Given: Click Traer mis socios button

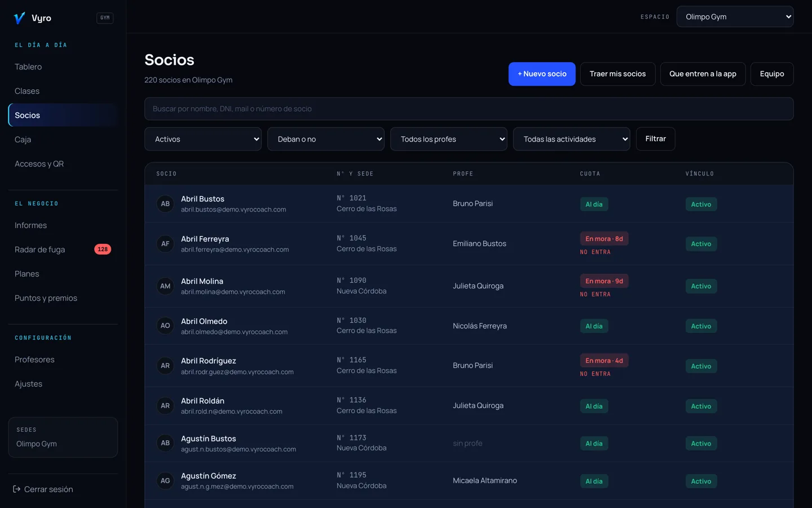Looking at the screenshot, I should coord(617,74).
